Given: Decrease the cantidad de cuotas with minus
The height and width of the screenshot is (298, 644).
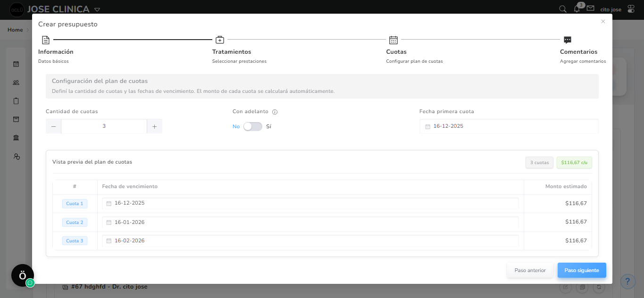Looking at the screenshot, I should 53,126.
